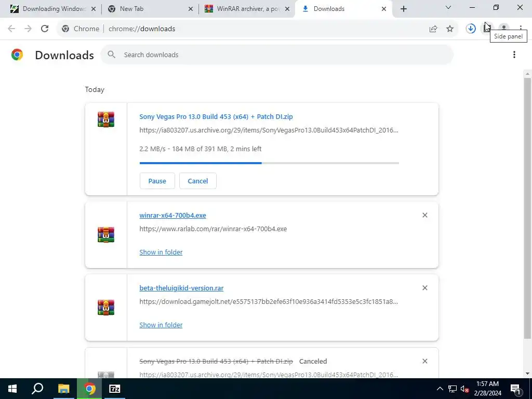This screenshot has height=399, width=532.
Task: Click the file icon of winrar-x64-700b4.exe
Action: pos(106,235)
